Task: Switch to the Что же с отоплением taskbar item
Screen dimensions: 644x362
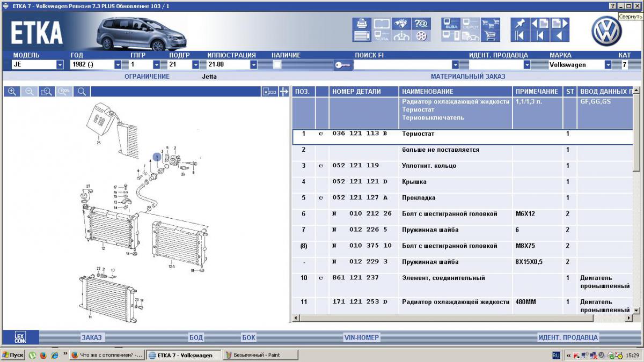Action: (x=107, y=355)
